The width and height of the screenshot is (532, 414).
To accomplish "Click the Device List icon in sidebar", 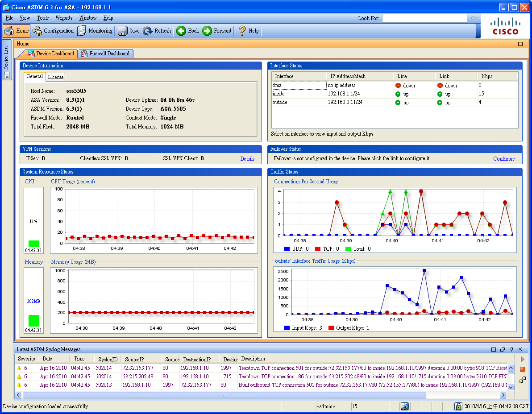I will [x=6, y=75].
